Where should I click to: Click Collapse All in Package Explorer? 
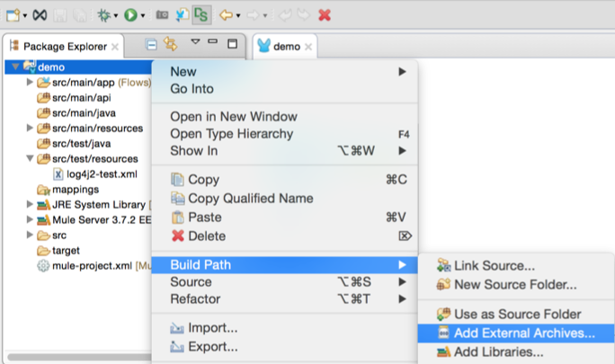click(151, 44)
